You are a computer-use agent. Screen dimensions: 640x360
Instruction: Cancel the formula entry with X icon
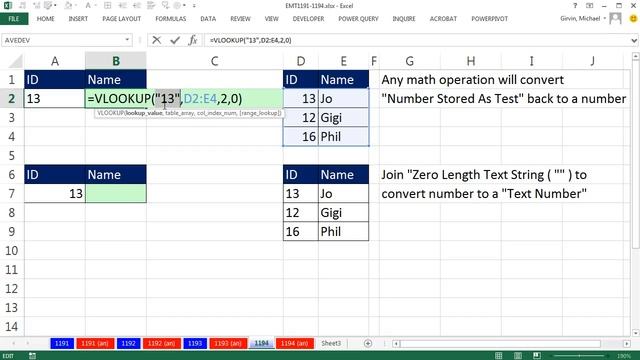tap(156, 40)
